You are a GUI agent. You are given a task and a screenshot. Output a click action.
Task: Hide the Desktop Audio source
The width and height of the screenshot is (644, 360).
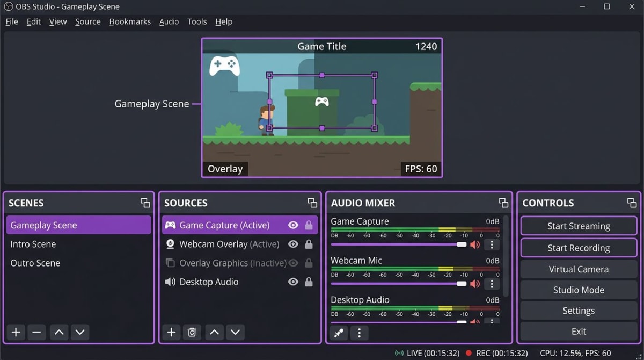click(293, 282)
